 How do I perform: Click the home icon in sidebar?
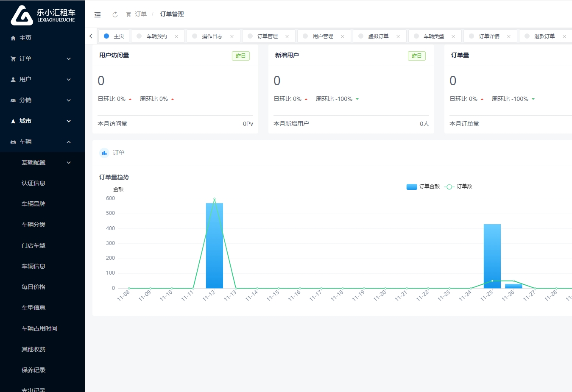13,38
